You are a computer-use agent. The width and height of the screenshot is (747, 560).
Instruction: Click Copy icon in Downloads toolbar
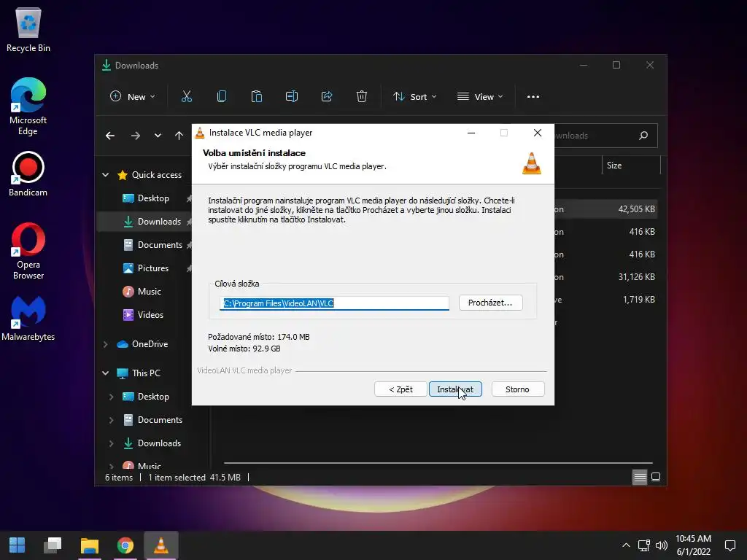(x=222, y=97)
